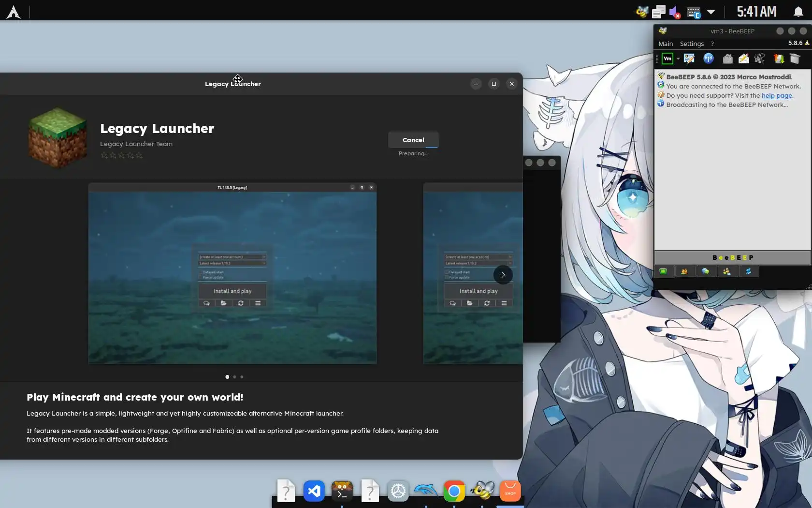Screen dimensions: 812x508
Task: Cancel the Legacy Launcher installation
Action: 413,140
